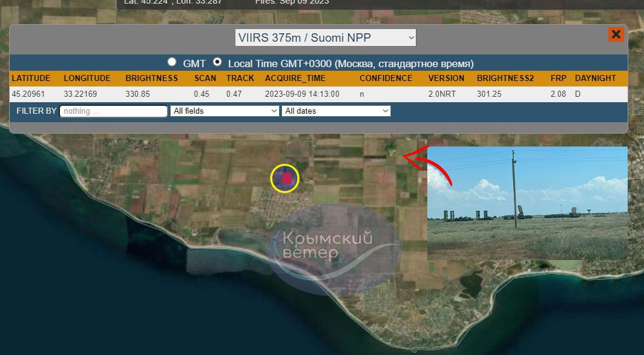644x355 pixels.
Task: Click the BRIGHTNESS2 column header
Action: [505, 79]
